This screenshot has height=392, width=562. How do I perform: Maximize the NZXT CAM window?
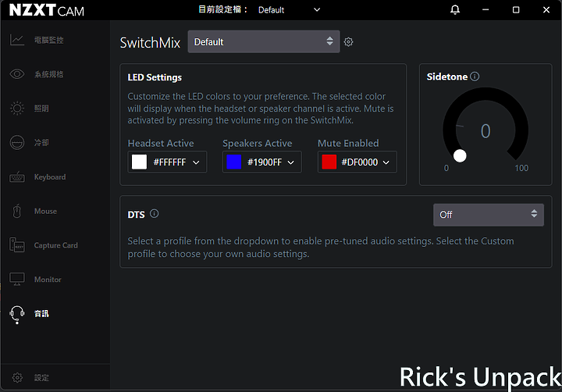516,9
